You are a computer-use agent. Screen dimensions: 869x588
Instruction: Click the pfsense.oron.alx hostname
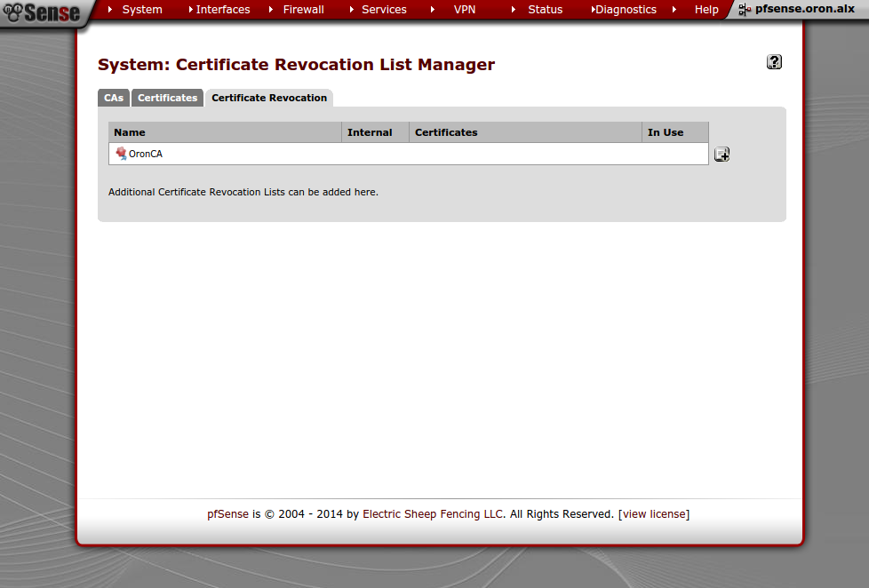(805, 9)
